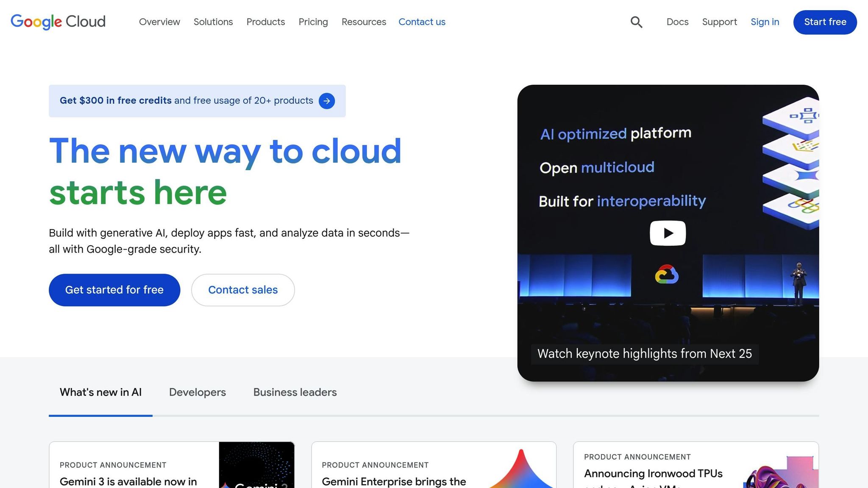The width and height of the screenshot is (868, 488).
Task: Switch to the Developers tab
Action: pyautogui.click(x=197, y=392)
